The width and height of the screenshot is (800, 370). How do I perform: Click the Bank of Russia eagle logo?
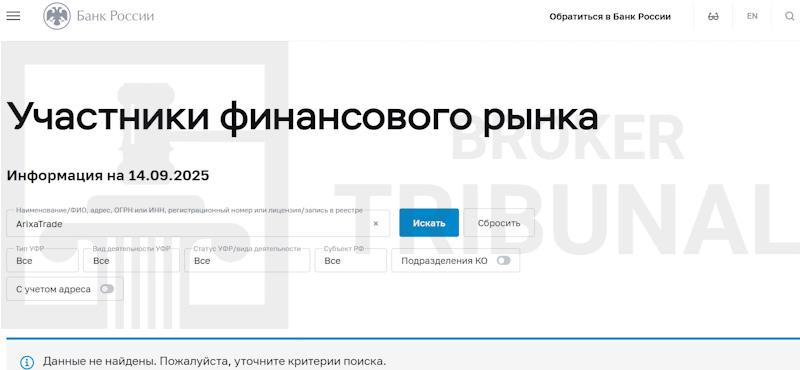pos(57,16)
